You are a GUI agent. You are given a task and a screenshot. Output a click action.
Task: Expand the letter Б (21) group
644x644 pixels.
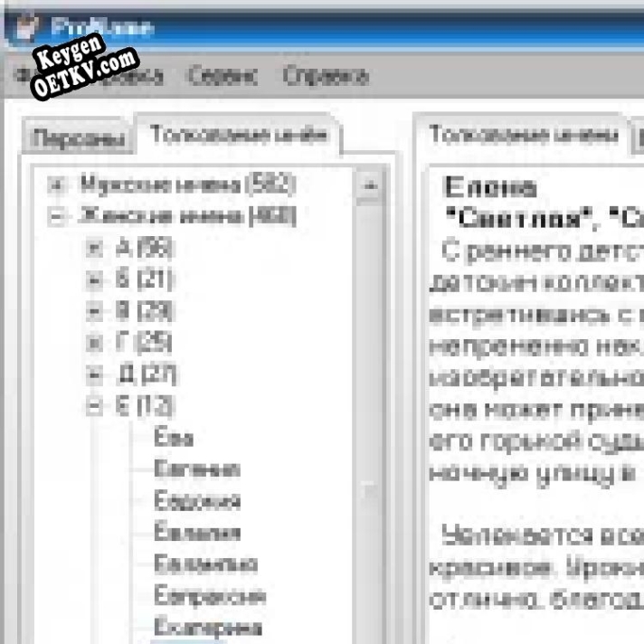click(94, 279)
